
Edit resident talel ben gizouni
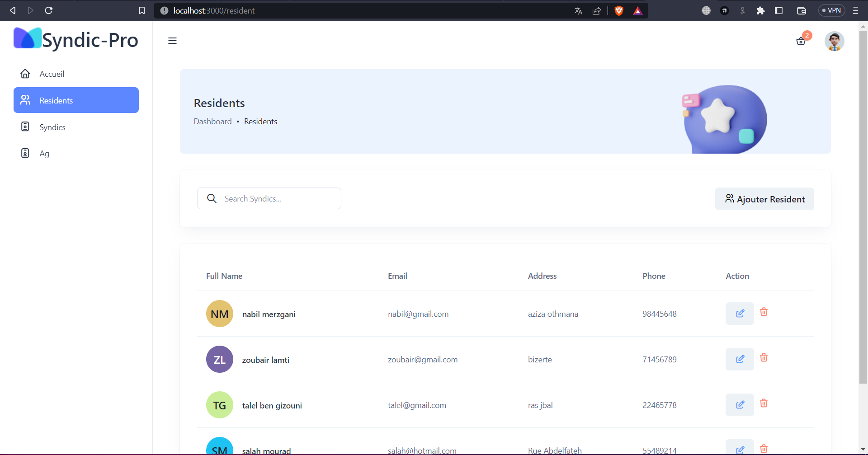tap(740, 405)
